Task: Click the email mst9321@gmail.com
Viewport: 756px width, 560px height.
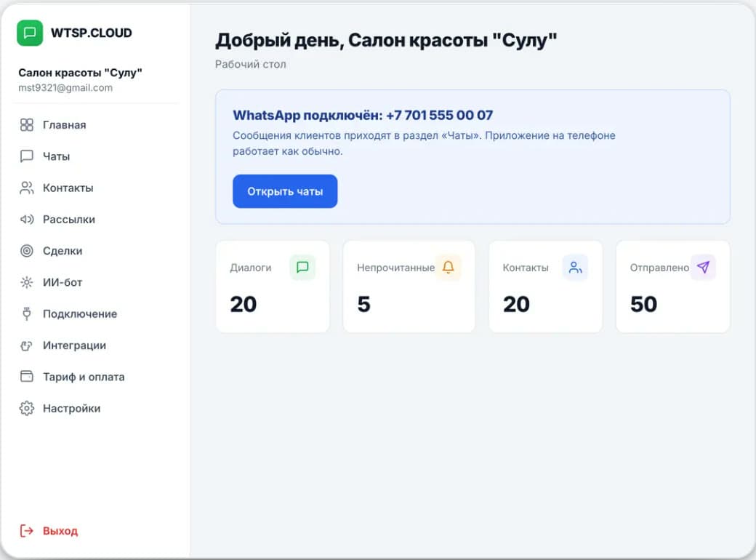Action: click(65, 88)
